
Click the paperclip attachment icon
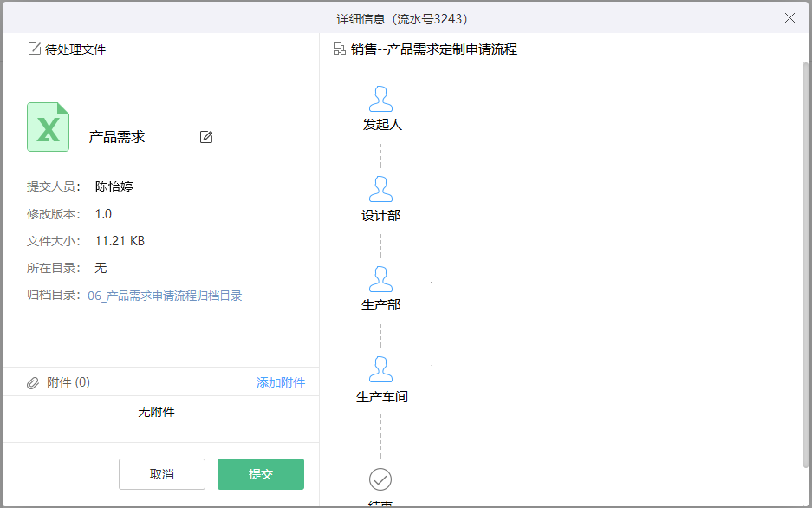click(x=33, y=382)
